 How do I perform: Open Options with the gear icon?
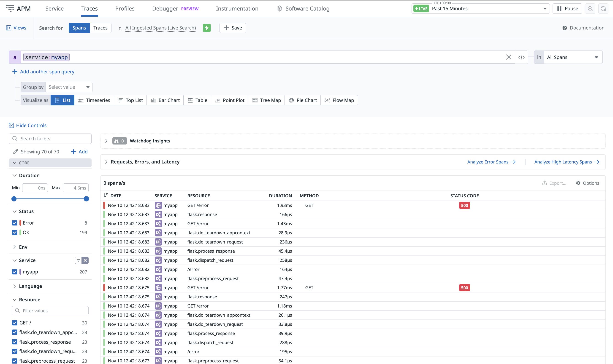[578, 183]
